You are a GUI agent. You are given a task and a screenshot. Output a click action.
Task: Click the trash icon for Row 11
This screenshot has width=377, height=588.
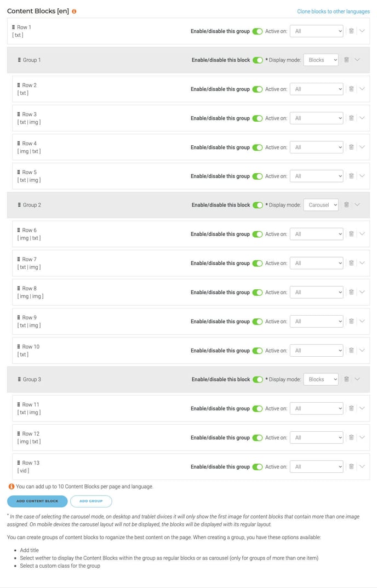(351, 408)
